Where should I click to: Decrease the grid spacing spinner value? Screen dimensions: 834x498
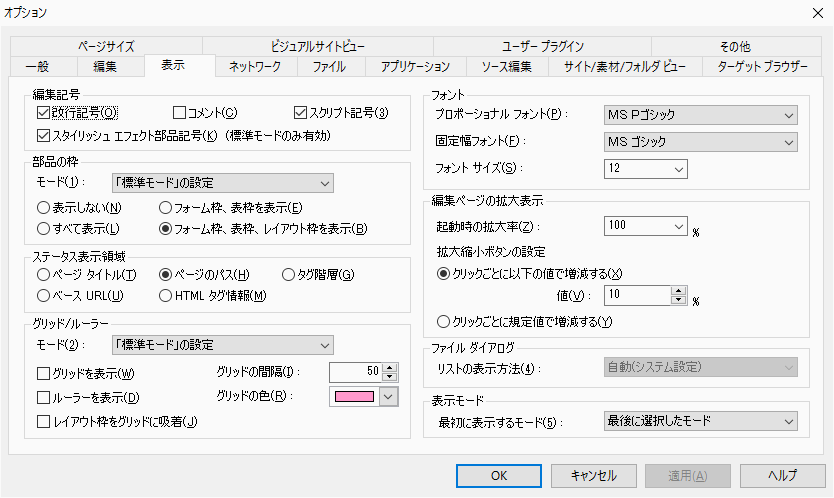(391, 377)
